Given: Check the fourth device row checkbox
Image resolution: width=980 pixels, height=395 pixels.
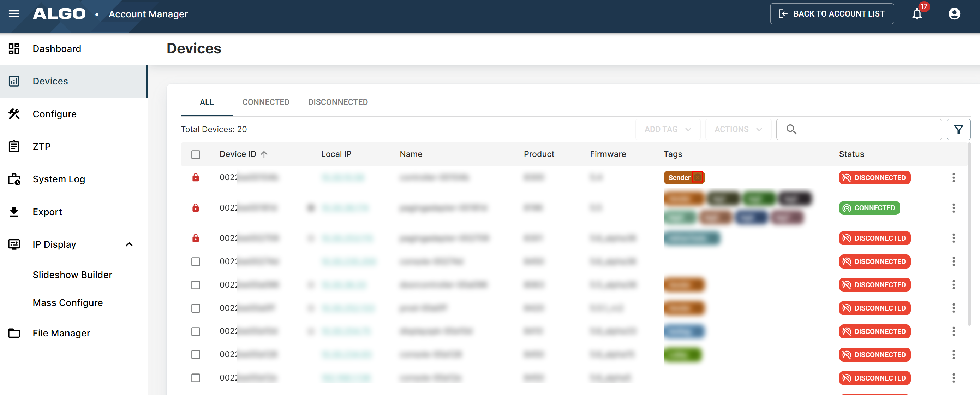Looking at the screenshot, I should (196, 262).
